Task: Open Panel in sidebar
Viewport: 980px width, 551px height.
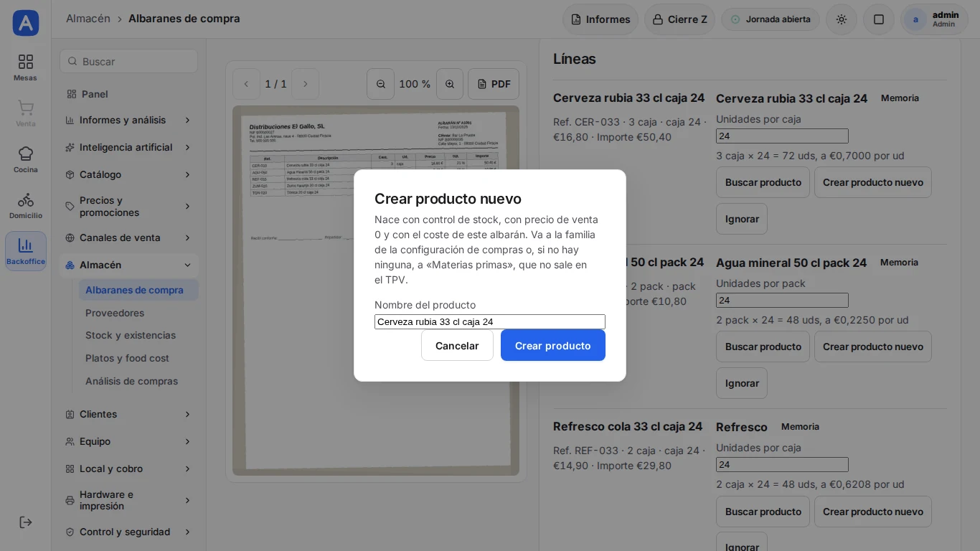Action: [x=129, y=94]
